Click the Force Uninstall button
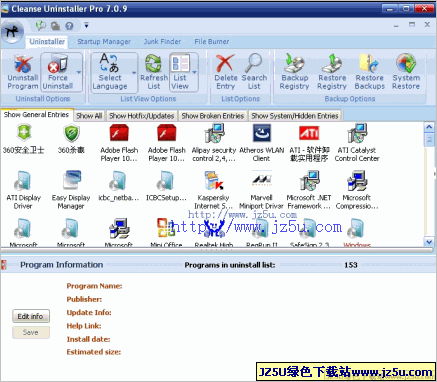This screenshot has height=382, width=437. (x=58, y=72)
